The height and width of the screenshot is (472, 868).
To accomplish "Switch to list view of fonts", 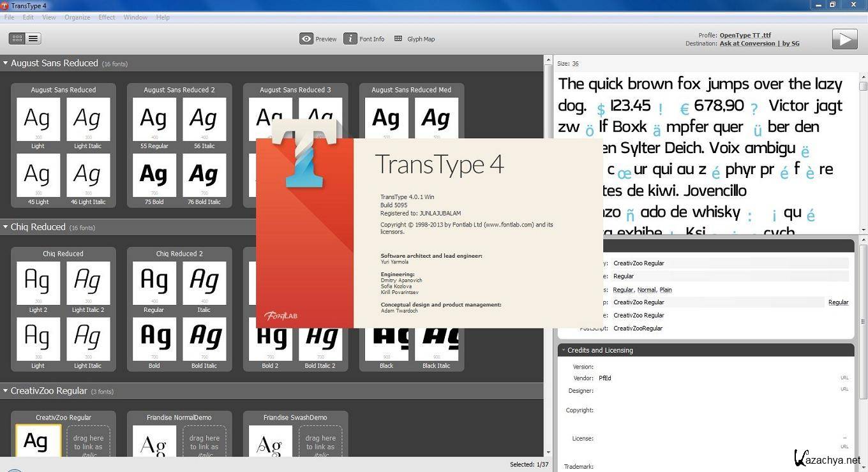I will pyautogui.click(x=33, y=39).
